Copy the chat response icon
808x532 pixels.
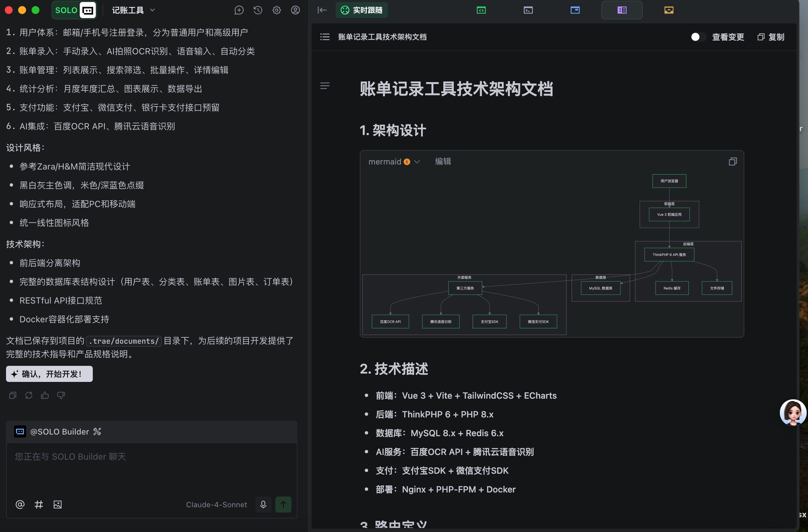click(12, 395)
